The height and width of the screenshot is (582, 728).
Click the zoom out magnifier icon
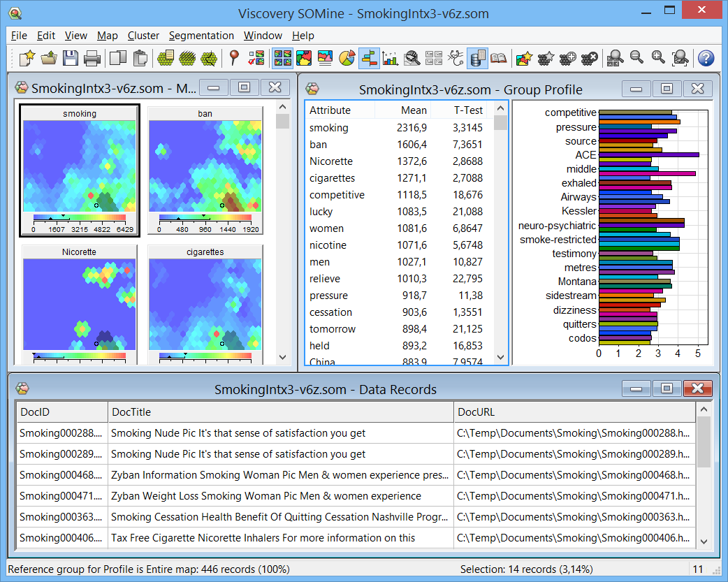coord(636,58)
